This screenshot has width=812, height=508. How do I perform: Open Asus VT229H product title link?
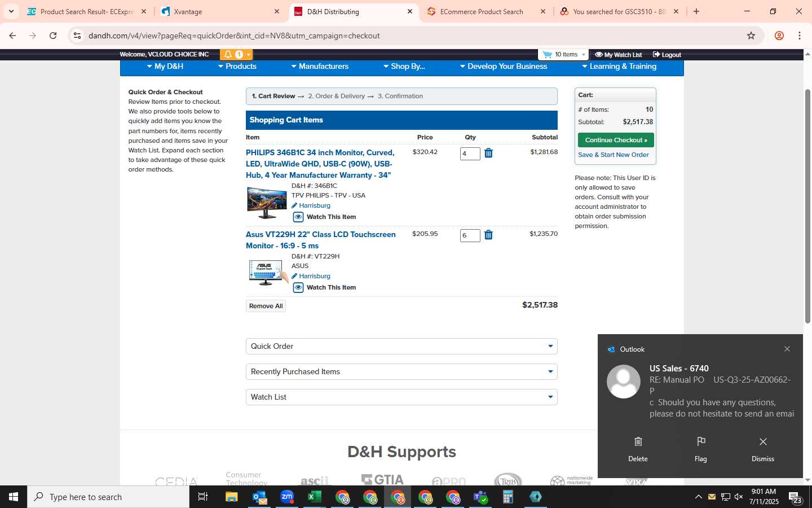321,240
